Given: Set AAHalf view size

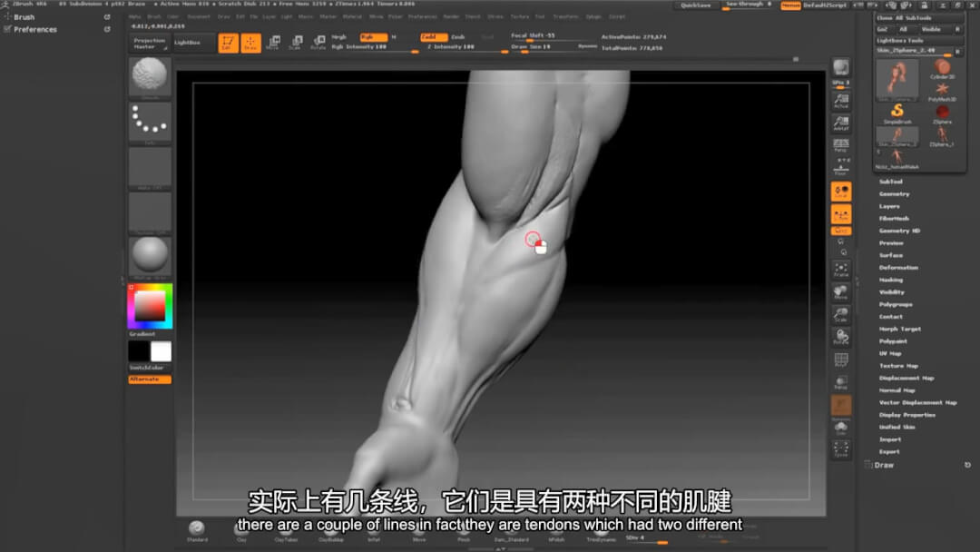Looking at the screenshot, I should coord(840,123).
